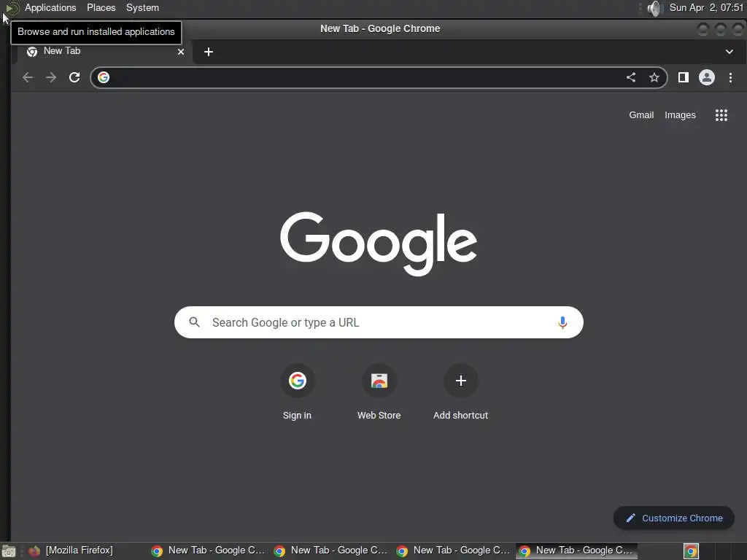Click the panel icon beside Applications
The height and width of the screenshot is (560, 747).
(12, 8)
